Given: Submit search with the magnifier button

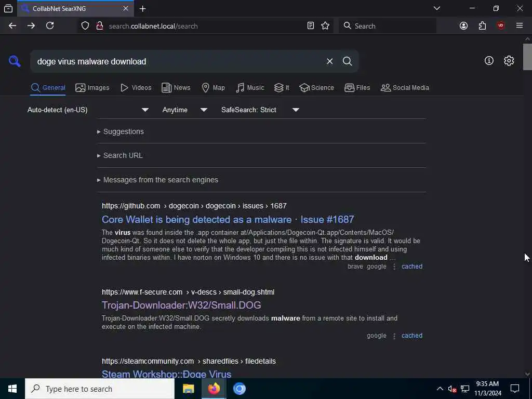Looking at the screenshot, I should (x=347, y=61).
